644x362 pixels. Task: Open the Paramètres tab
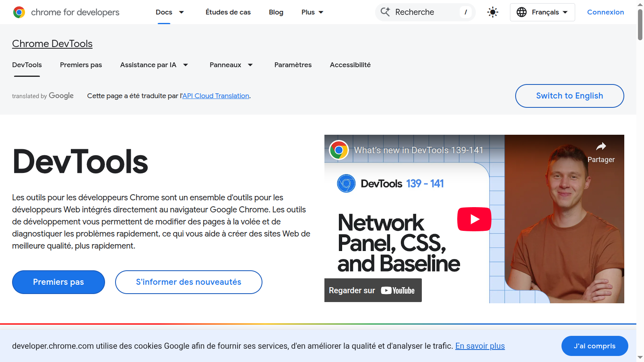click(x=293, y=65)
